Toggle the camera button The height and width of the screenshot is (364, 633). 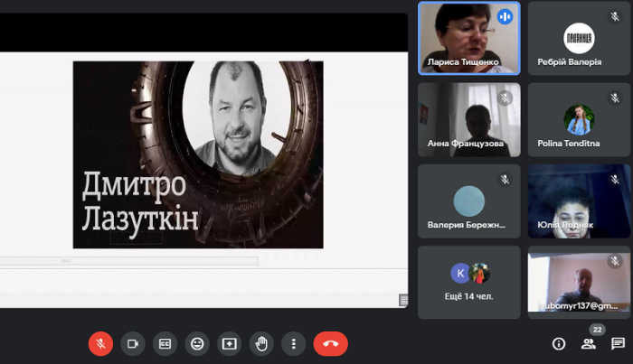[133, 343]
